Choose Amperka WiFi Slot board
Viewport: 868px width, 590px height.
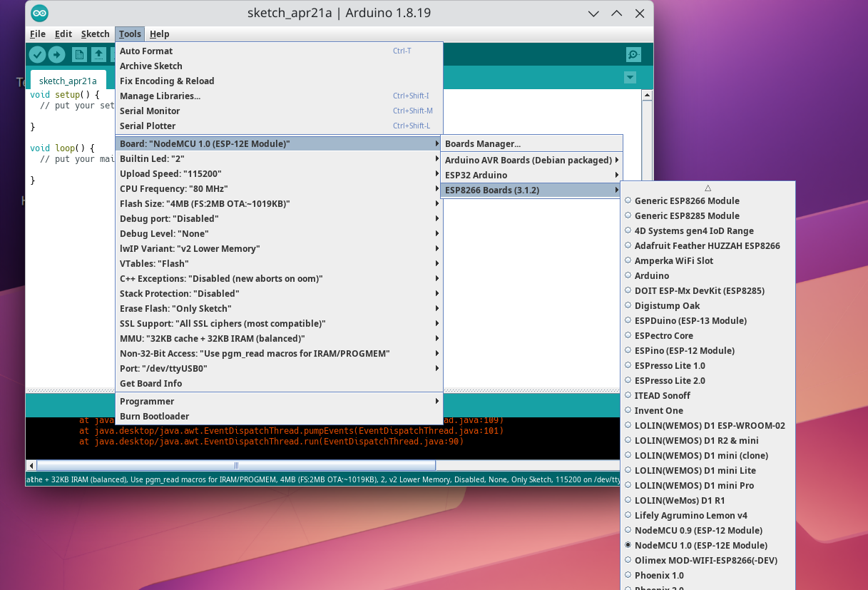pyautogui.click(x=708, y=260)
